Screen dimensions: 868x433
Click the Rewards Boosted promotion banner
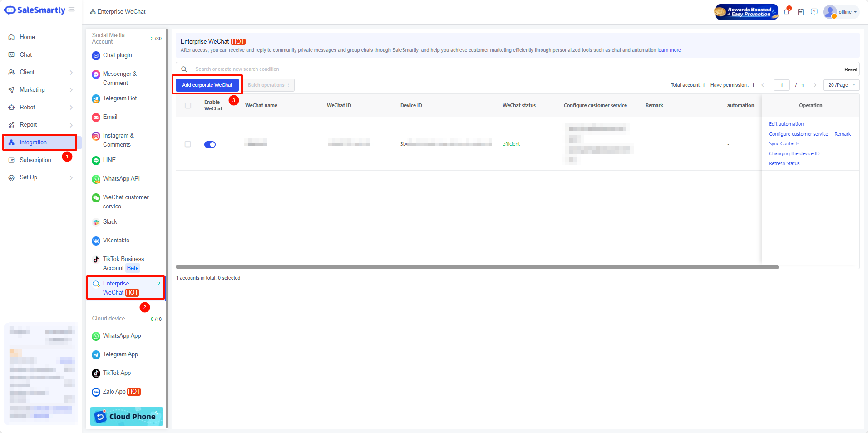(746, 12)
